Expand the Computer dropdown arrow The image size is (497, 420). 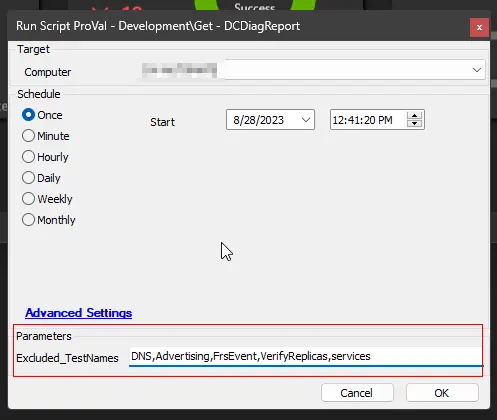pyautogui.click(x=477, y=70)
